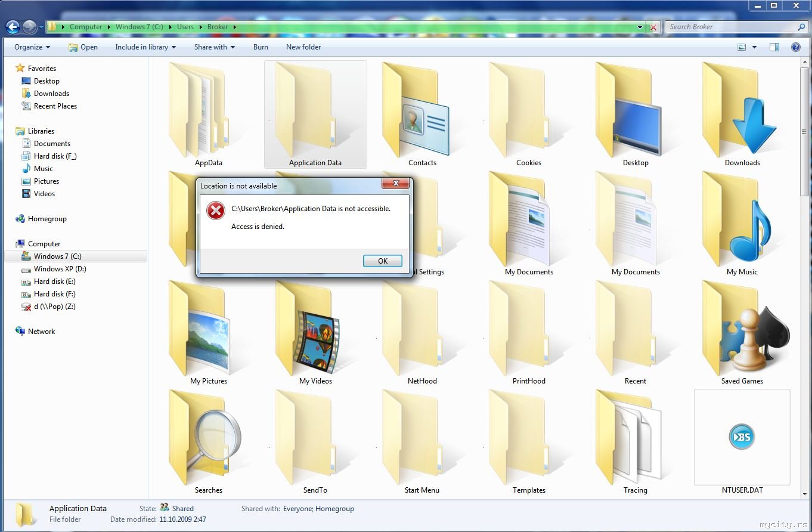Image resolution: width=812 pixels, height=532 pixels.
Task: Create a New folder from the toolbar
Action: pyautogui.click(x=303, y=47)
